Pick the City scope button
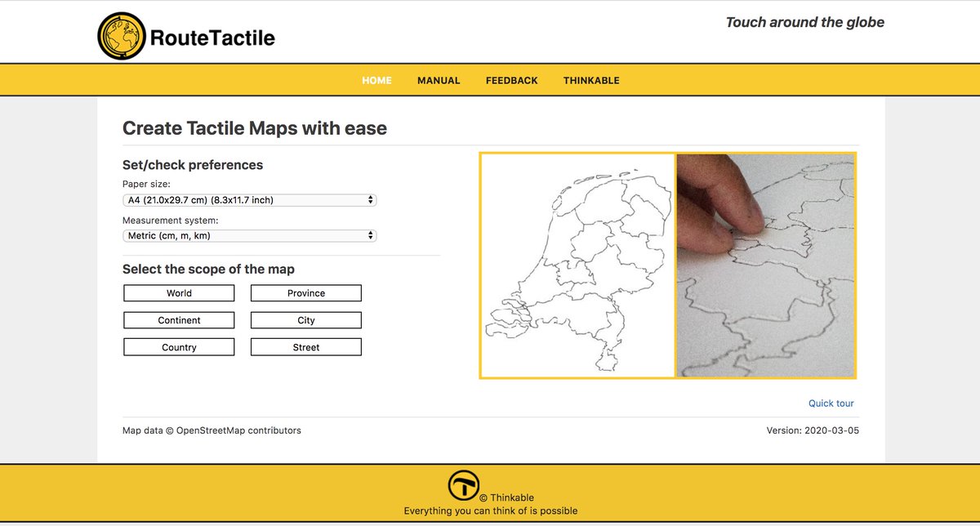The width and height of the screenshot is (980, 526). 306,320
